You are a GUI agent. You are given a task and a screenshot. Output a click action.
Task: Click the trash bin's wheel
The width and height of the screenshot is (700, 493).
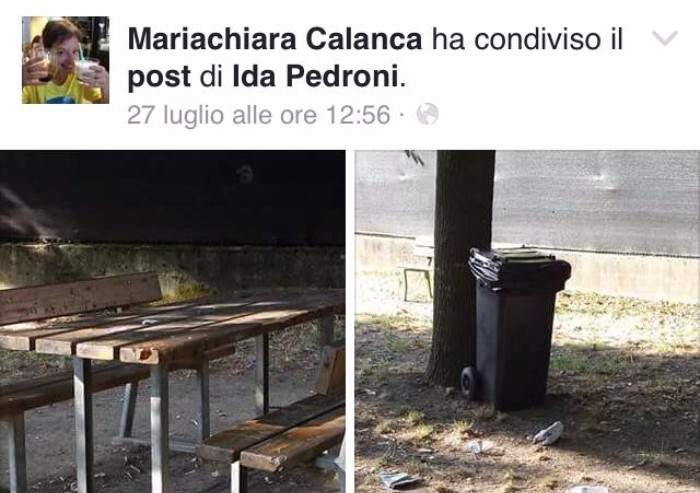(470, 383)
